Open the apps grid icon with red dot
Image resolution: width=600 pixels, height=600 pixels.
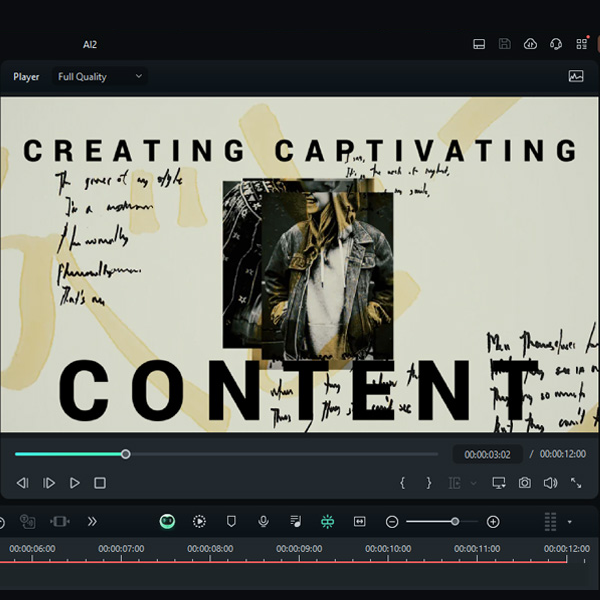coord(581,44)
